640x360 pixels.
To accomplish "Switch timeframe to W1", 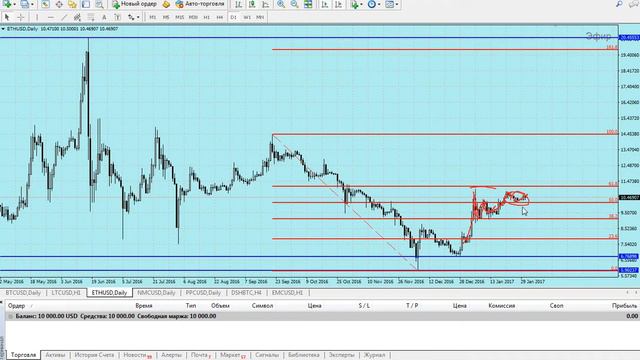I will coord(247,17).
